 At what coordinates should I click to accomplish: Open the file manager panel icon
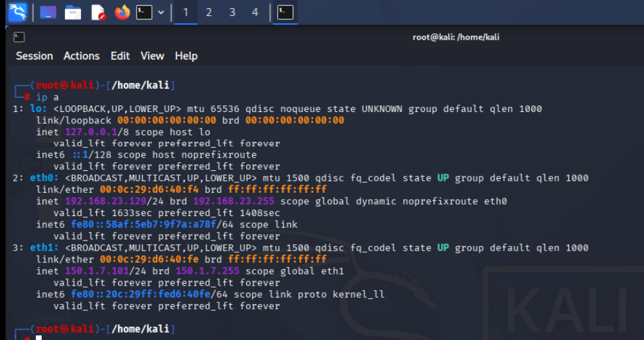point(73,13)
